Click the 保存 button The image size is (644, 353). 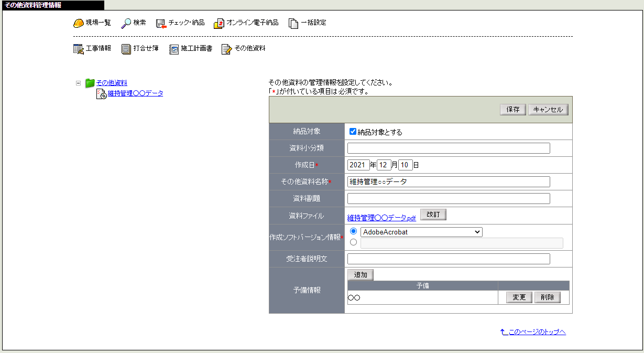tap(513, 110)
